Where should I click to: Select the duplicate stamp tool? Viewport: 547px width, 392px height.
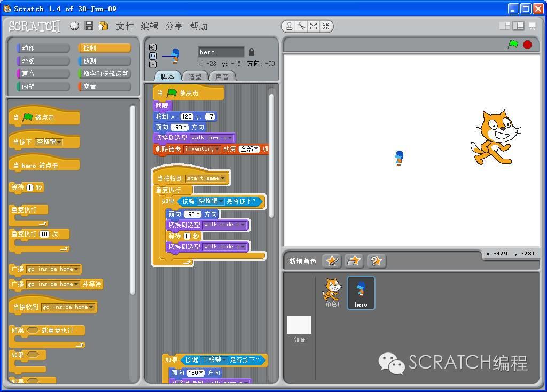point(289,26)
